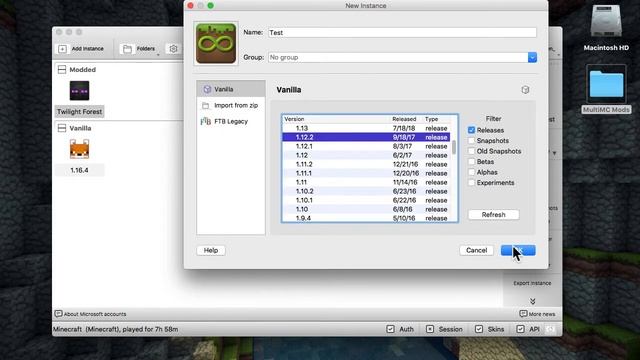The image size is (640, 360).
Task: Click the Minecraft played time status text
Action: pos(116,329)
